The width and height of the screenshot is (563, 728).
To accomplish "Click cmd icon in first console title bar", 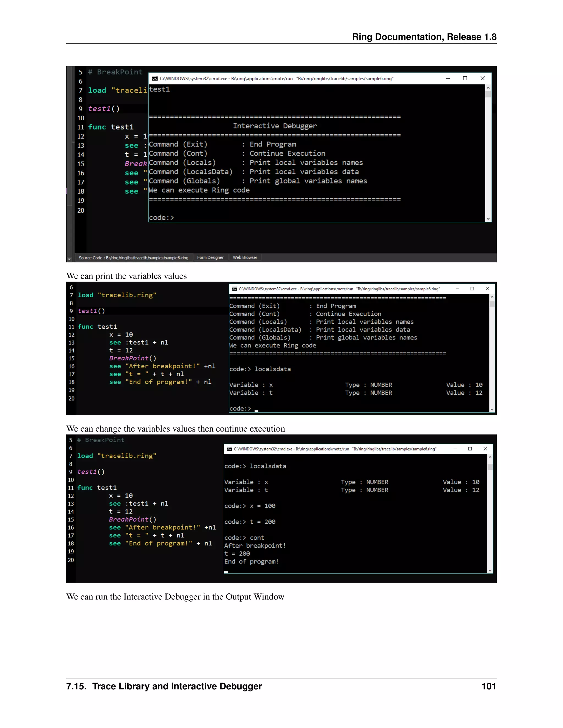I will [155, 79].
